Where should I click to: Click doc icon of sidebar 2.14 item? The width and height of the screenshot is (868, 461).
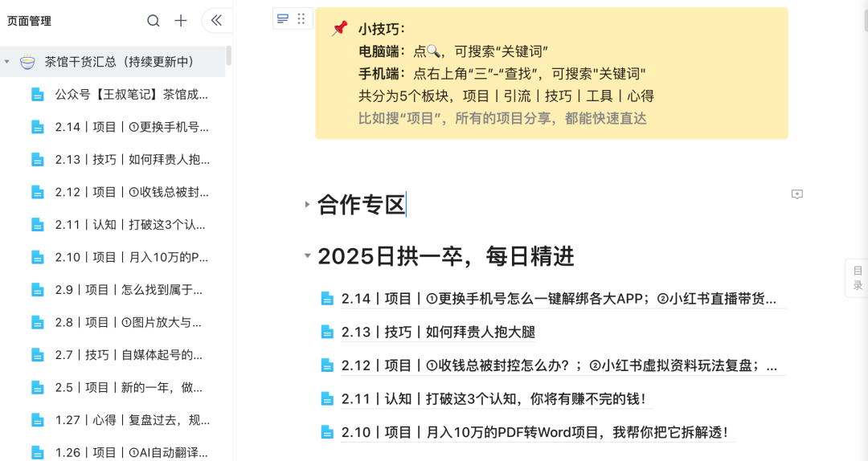[38, 127]
